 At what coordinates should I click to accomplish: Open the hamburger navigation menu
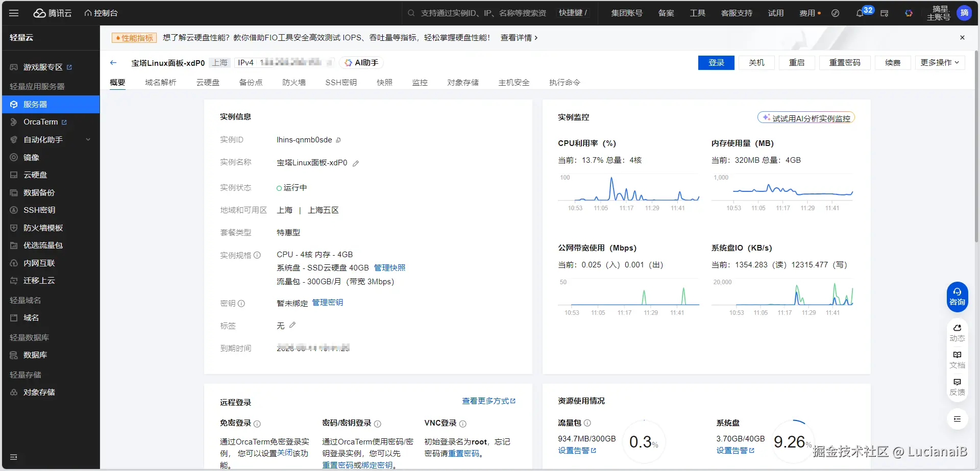(x=14, y=13)
